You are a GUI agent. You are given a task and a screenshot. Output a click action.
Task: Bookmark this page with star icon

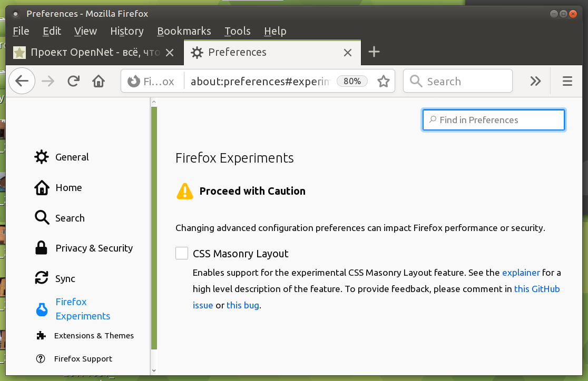pos(383,82)
